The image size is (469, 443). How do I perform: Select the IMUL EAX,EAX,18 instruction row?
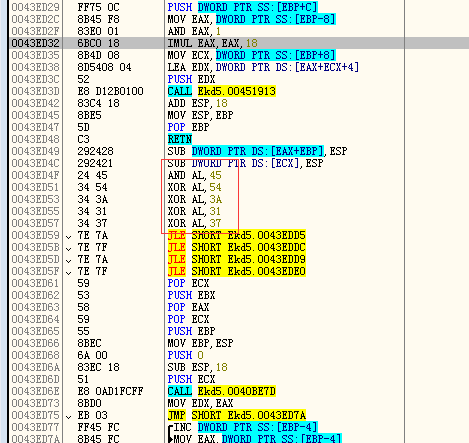pyautogui.click(x=239, y=43)
